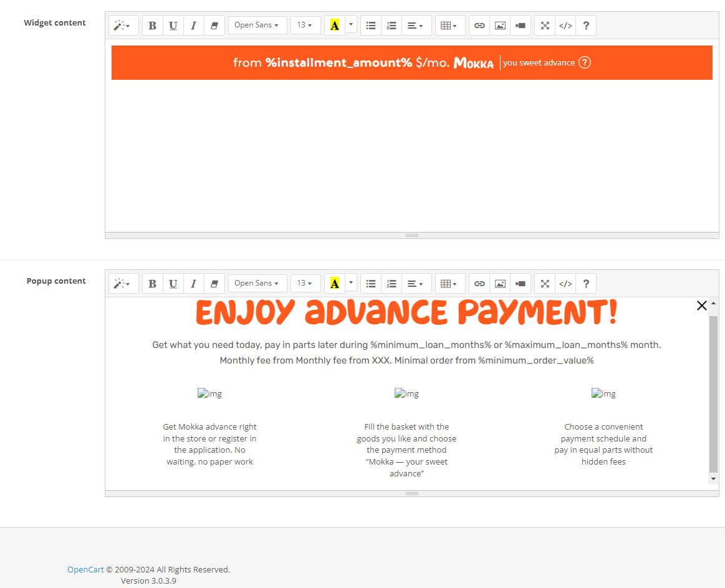Screen dimensions: 725x588
Task: Apply yellow highlight color in Popup content toolbar
Action: 335,284
